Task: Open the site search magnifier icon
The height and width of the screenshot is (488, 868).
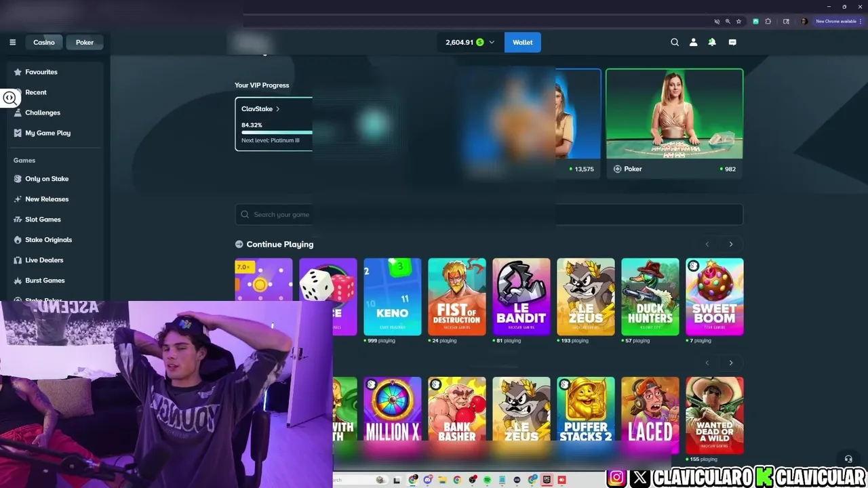Action: click(675, 42)
